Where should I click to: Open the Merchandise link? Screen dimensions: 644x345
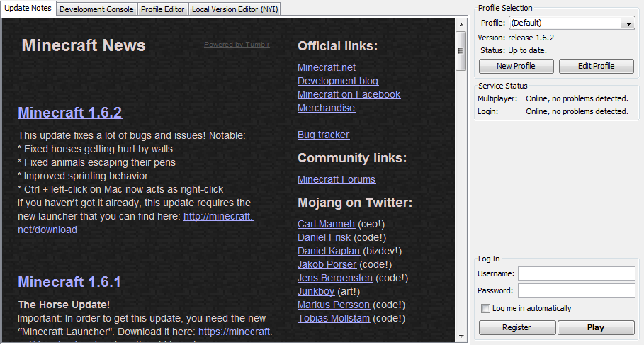pyautogui.click(x=326, y=108)
